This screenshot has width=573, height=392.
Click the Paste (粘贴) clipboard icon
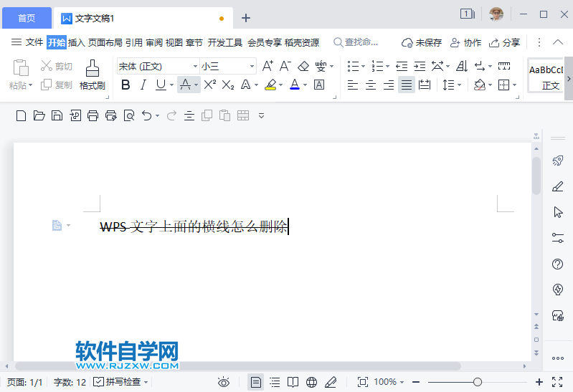[x=21, y=68]
